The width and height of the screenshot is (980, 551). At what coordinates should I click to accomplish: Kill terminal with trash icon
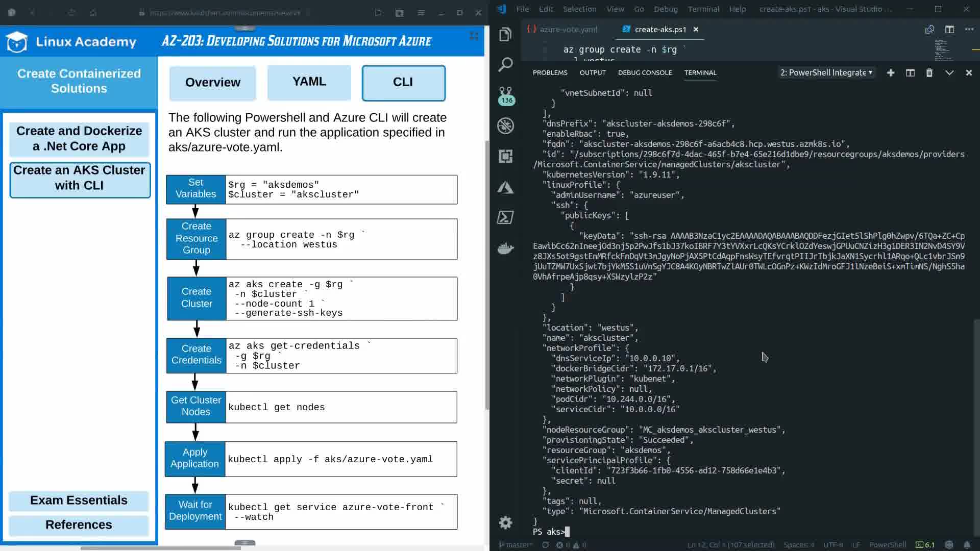coord(929,73)
